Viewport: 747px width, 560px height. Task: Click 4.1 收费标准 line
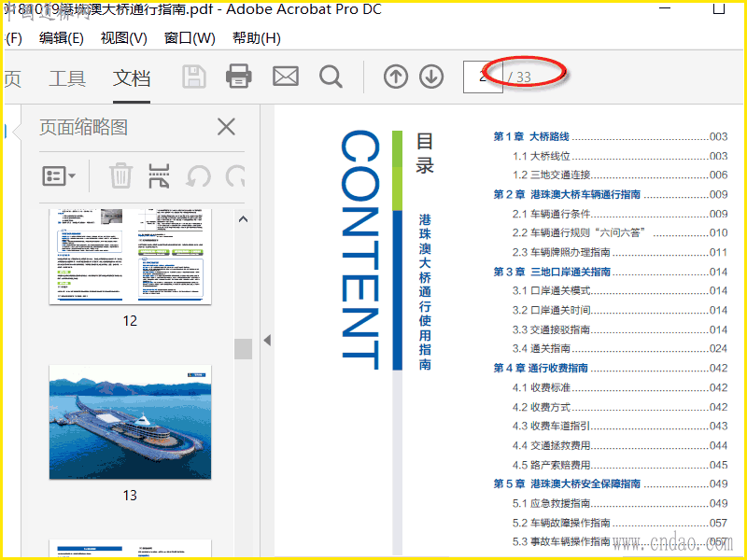[x=620, y=387]
